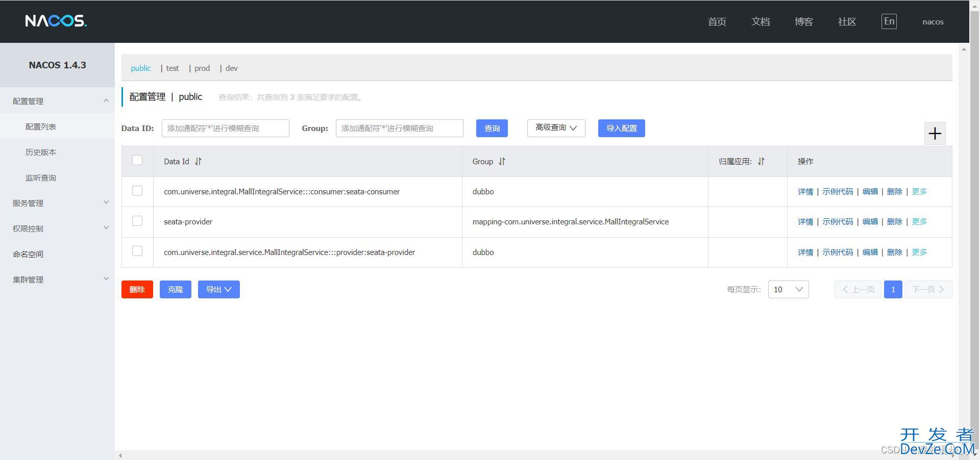Toggle the select-all checkbox in table header
980x460 pixels.
(x=137, y=160)
